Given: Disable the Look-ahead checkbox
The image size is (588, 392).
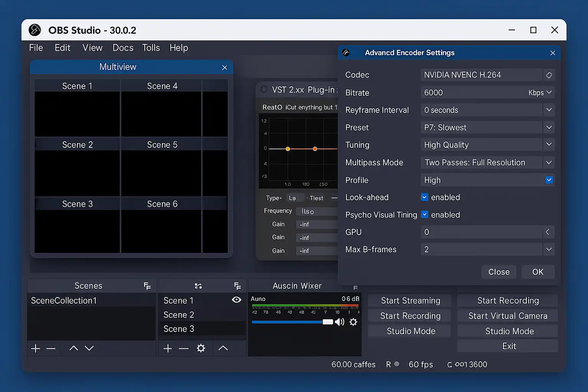Looking at the screenshot, I should point(425,197).
